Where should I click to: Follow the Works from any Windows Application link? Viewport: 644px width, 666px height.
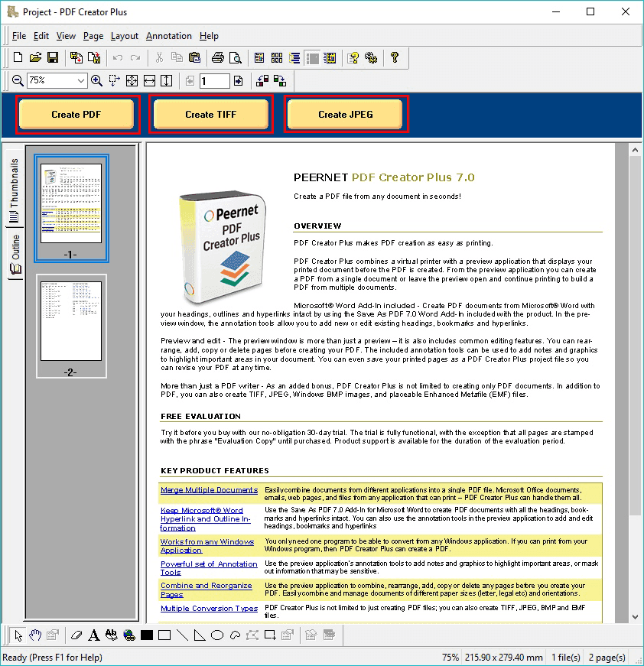point(207,546)
